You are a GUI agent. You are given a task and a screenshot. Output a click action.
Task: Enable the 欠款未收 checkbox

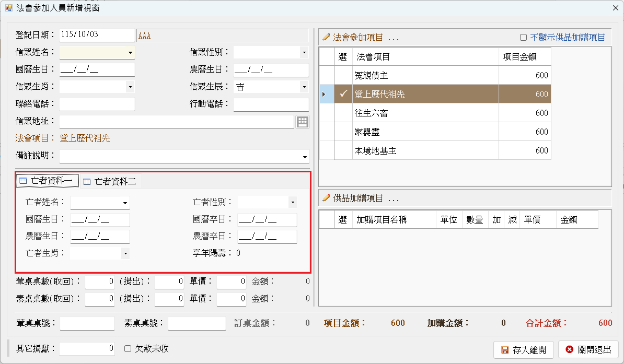click(128, 348)
